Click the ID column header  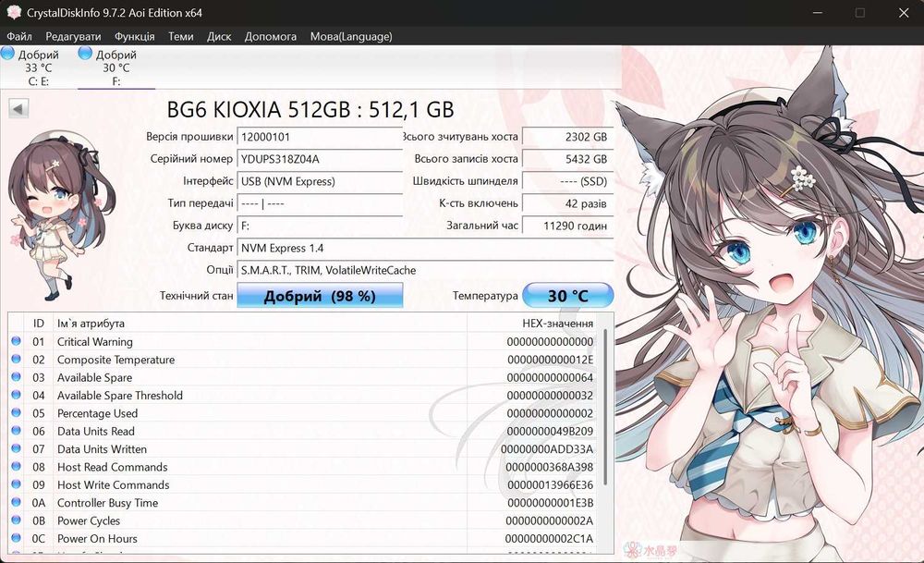(x=38, y=323)
